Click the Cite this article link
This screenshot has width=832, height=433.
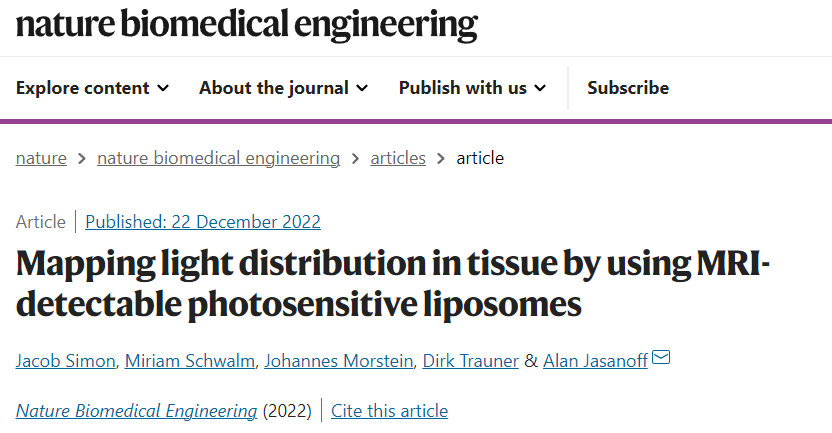pos(389,411)
